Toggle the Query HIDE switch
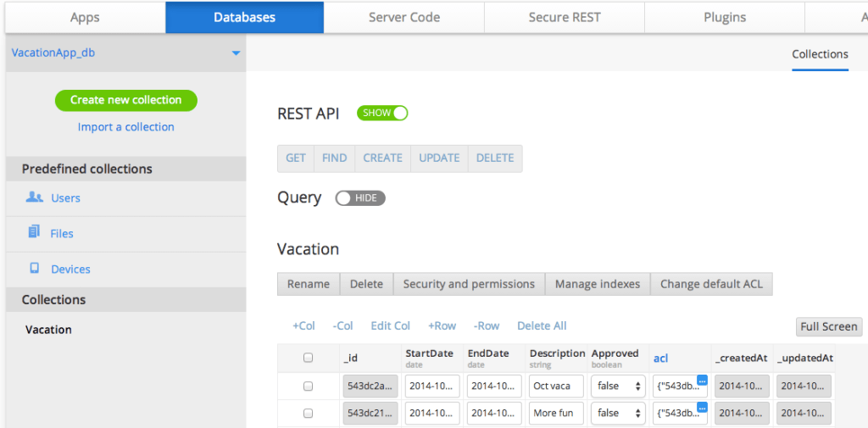 [360, 198]
